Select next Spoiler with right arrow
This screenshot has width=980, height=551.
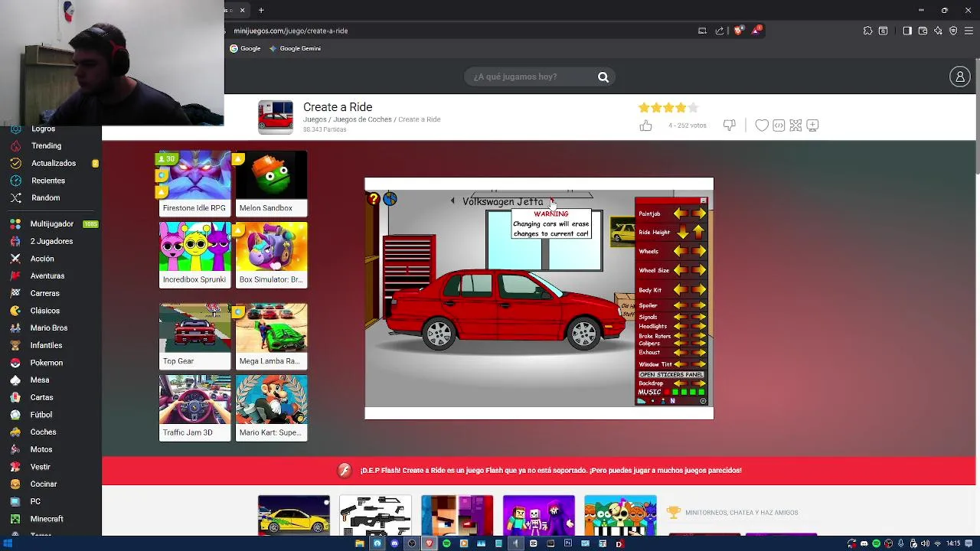coord(699,305)
